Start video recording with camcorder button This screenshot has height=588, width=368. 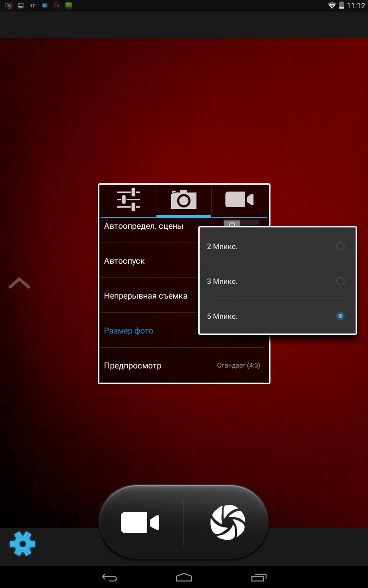pyautogui.click(x=140, y=523)
